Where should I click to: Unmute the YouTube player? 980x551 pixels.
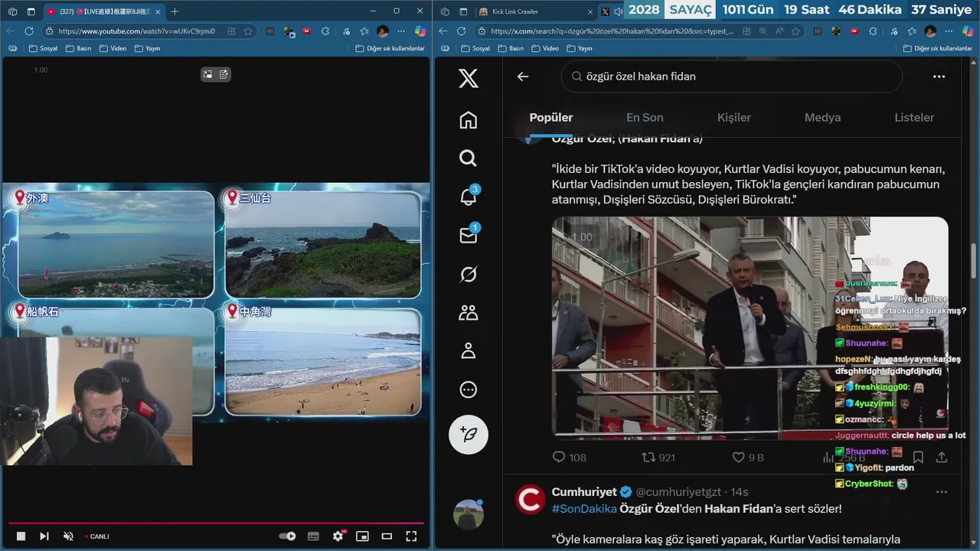pos(68,536)
